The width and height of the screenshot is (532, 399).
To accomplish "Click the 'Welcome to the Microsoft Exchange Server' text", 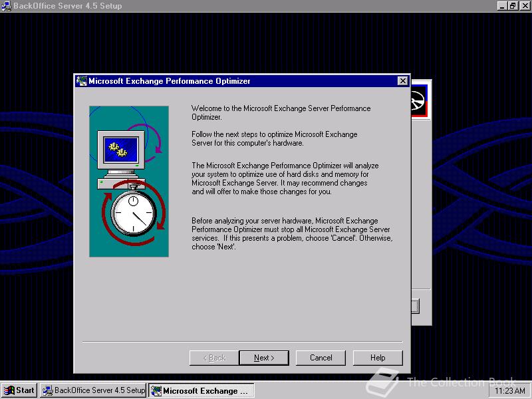I will (x=281, y=112).
